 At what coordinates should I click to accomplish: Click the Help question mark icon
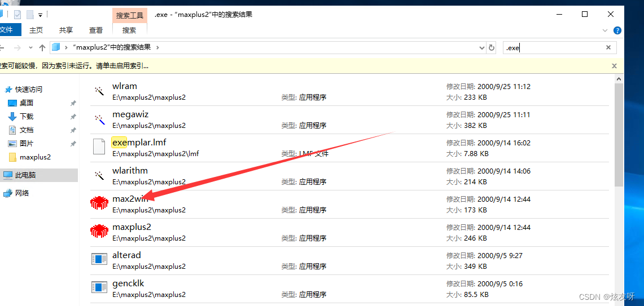click(617, 30)
